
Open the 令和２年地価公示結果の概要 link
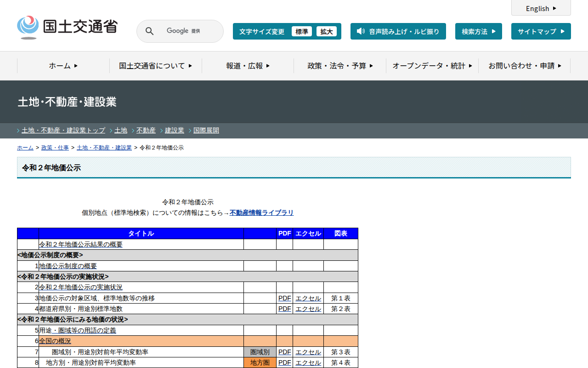click(81, 244)
